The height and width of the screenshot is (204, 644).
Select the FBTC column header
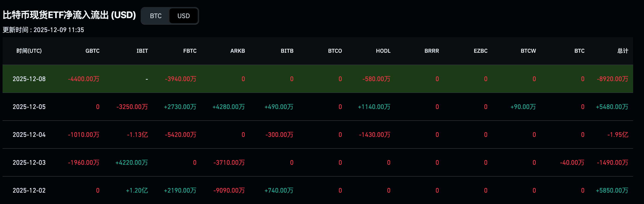point(190,51)
